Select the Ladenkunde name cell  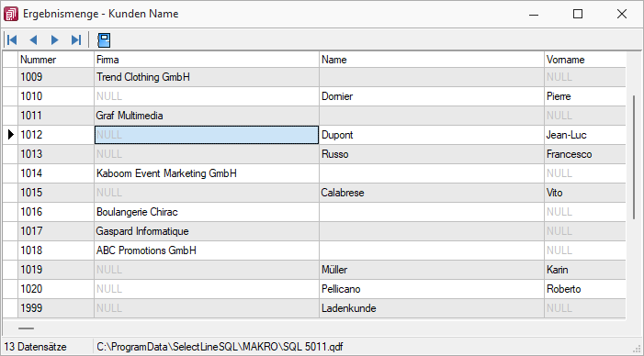(x=432, y=308)
